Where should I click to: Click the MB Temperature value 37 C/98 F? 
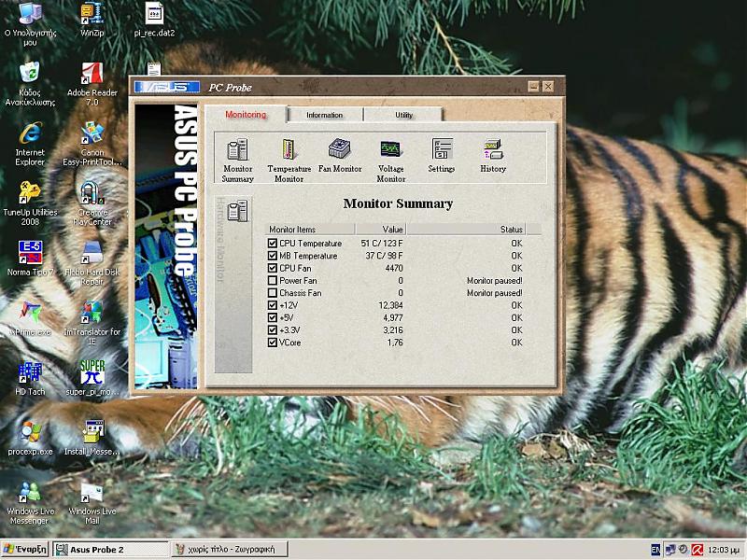384,256
